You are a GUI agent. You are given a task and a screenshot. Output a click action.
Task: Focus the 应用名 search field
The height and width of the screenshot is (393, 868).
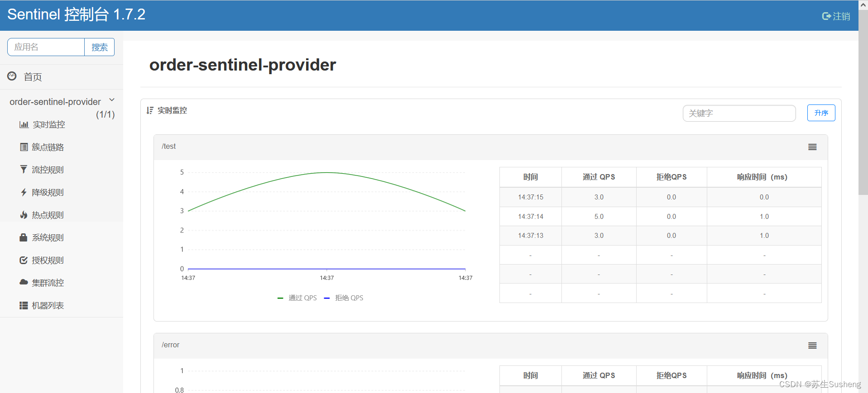[46, 47]
